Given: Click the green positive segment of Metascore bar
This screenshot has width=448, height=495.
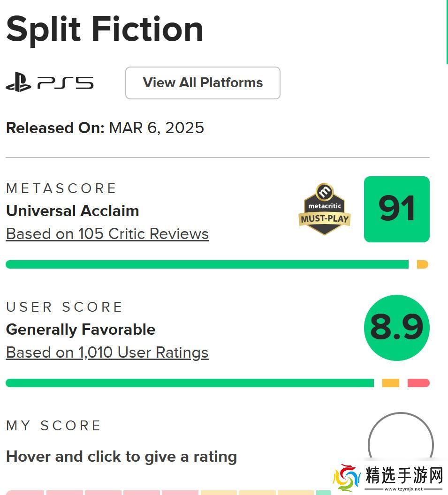Looking at the screenshot, I should (x=206, y=264).
